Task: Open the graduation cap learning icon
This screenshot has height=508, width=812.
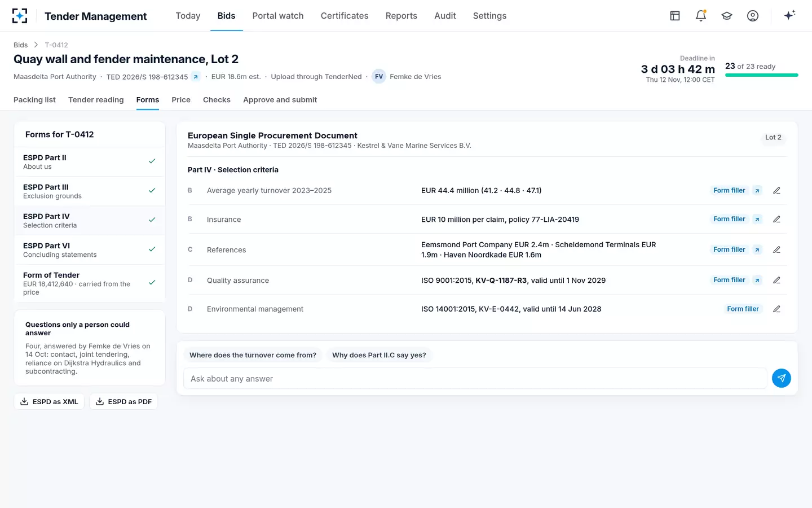Action: tap(727, 16)
